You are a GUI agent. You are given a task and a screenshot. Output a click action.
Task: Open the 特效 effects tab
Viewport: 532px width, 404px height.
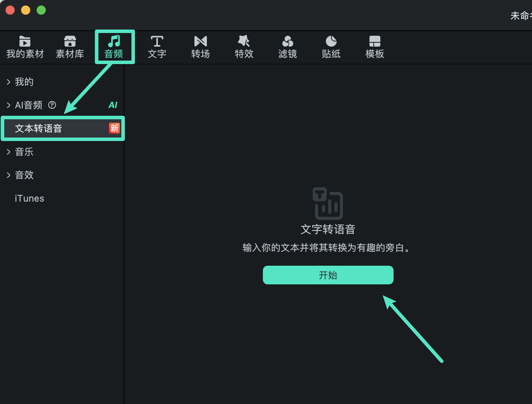244,47
